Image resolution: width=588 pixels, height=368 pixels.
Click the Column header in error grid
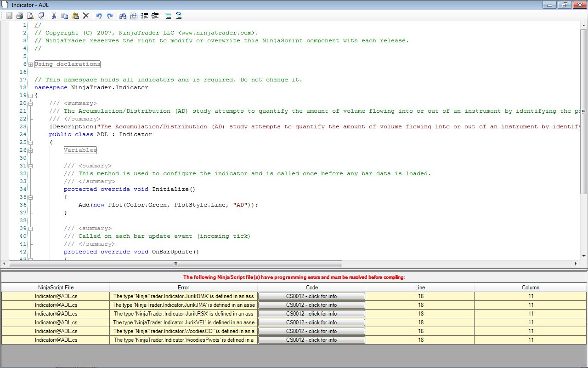531,287
